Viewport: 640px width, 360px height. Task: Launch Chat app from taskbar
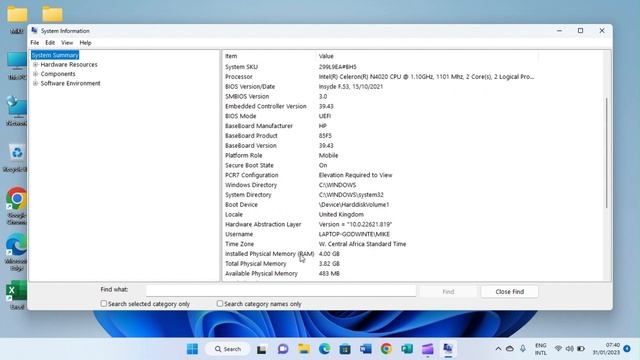tap(283, 349)
